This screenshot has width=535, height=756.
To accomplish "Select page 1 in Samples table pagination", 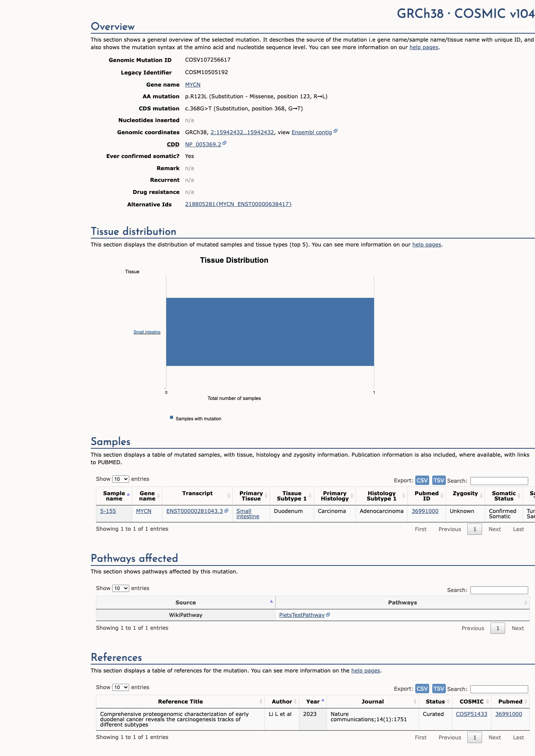I will [x=475, y=529].
